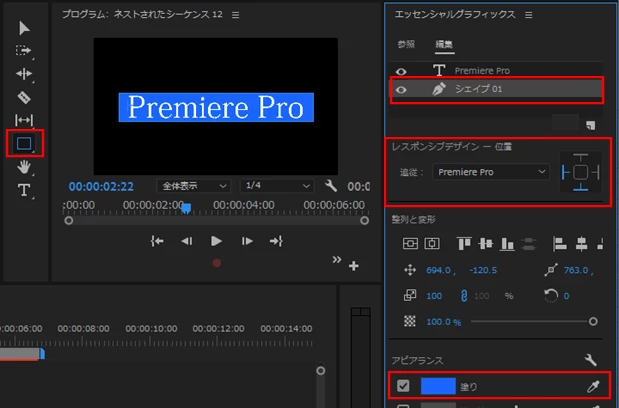
Task: Click Align Top icon
Action: (x=464, y=243)
